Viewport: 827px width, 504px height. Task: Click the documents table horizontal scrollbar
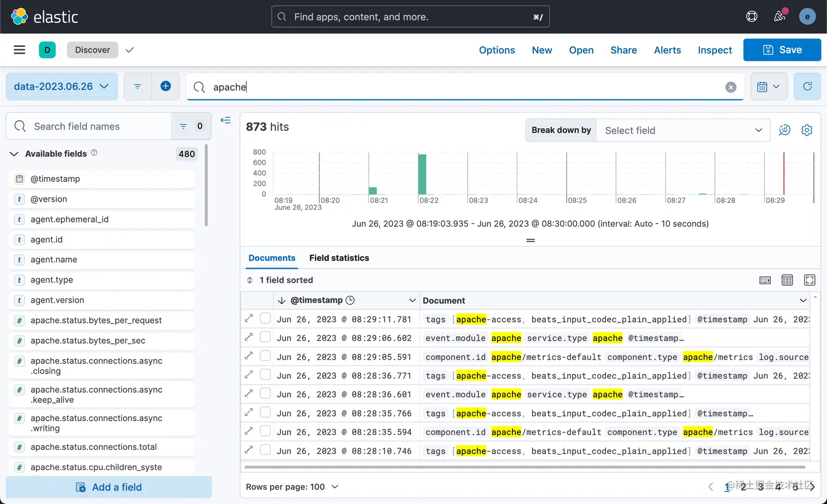point(525,467)
